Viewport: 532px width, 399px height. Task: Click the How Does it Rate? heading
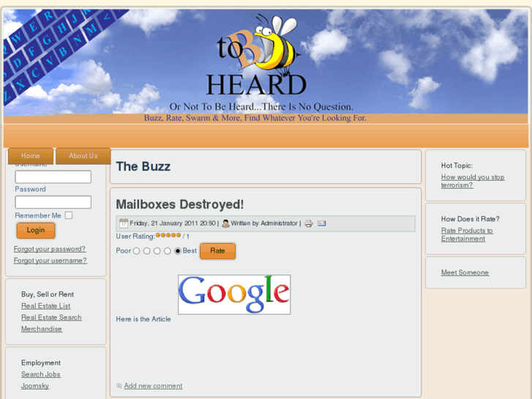tap(471, 219)
